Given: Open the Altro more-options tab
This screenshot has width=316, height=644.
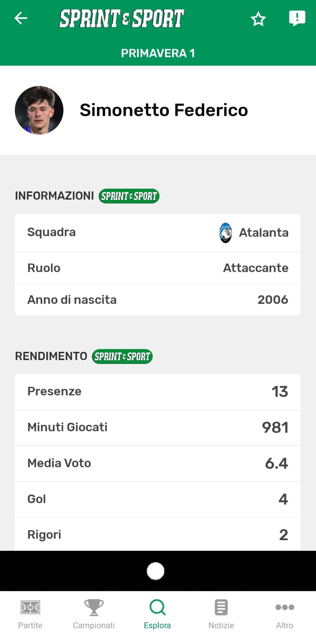Looking at the screenshot, I should coord(285,614).
